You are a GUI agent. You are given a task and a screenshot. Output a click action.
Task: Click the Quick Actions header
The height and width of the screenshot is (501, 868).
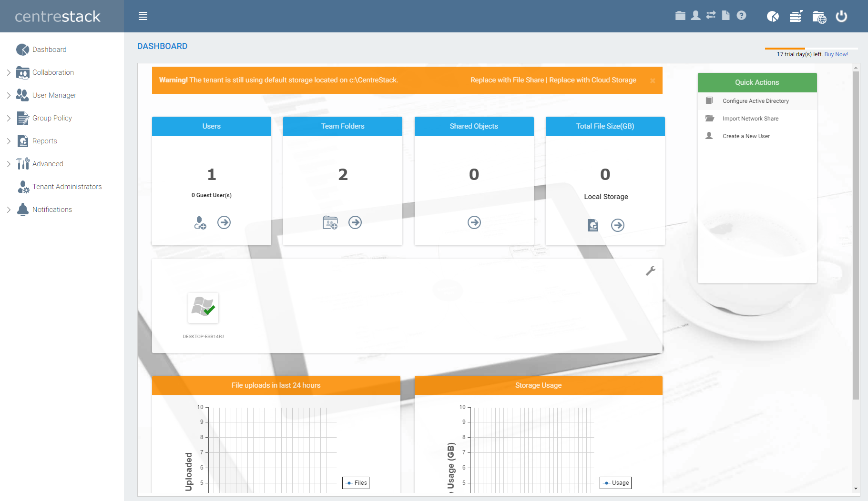point(757,82)
